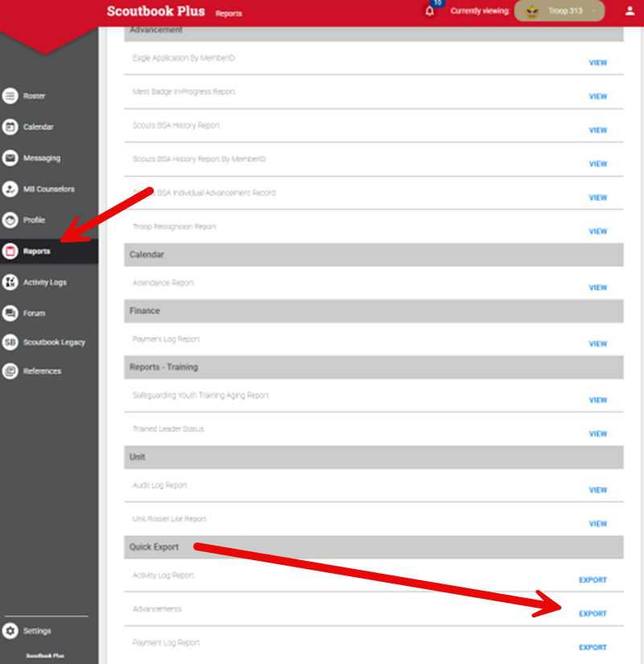644x664 pixels.
Task: Open Forum from the sidebar
Action: pyautogui.click(x=35, y=313)
